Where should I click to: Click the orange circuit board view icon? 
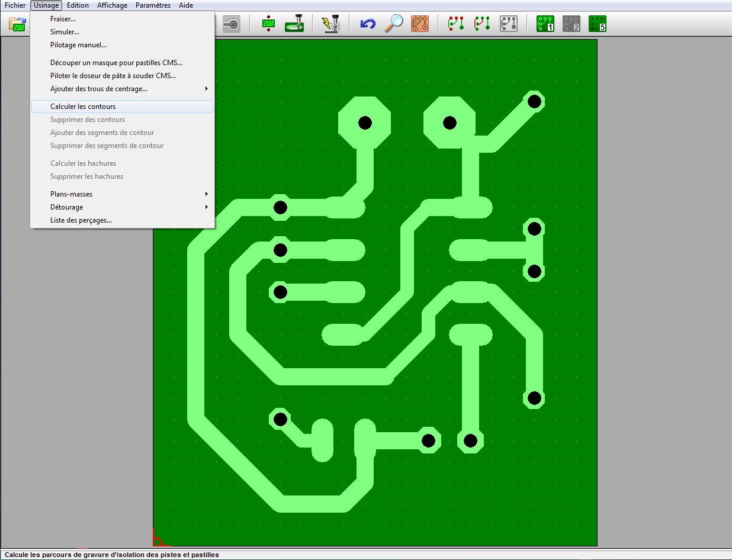click(x=420, y=24)
